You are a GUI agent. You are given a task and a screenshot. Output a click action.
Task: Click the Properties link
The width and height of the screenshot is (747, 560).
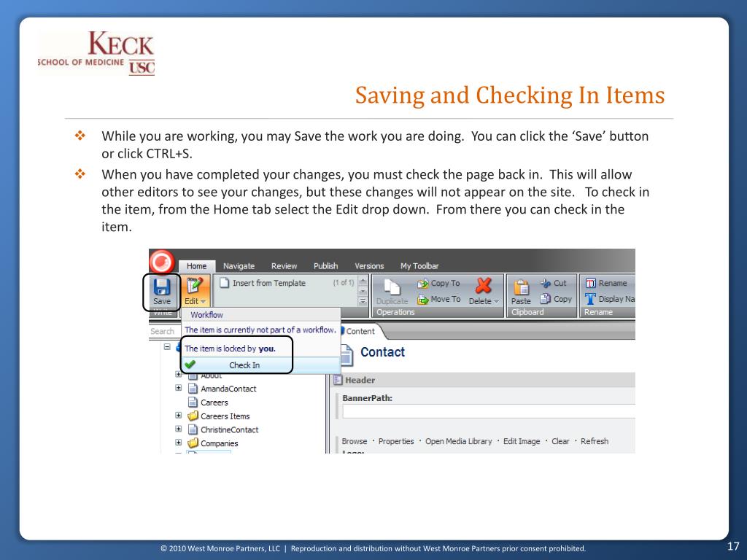pos(396,441)
